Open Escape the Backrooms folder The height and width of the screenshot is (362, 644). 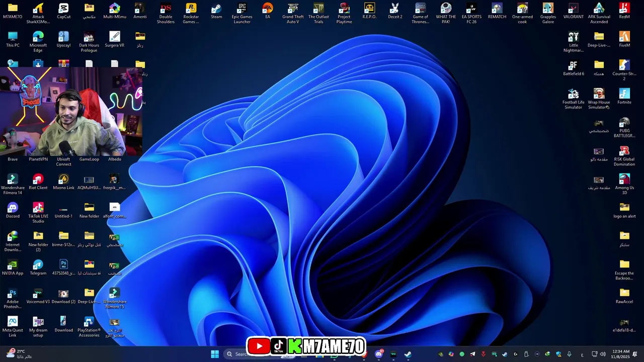(x=624, y=270)
